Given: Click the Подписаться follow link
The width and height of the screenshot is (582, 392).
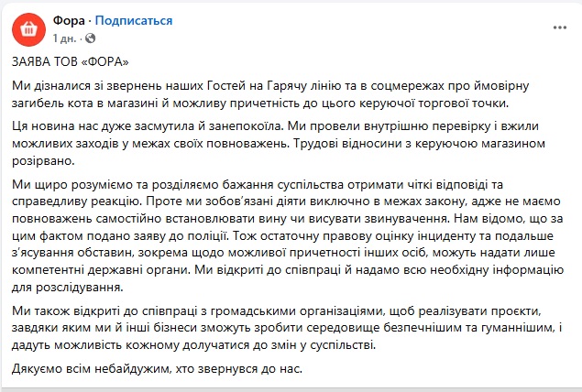Looking at the screenshot, I should pos(133,19).
